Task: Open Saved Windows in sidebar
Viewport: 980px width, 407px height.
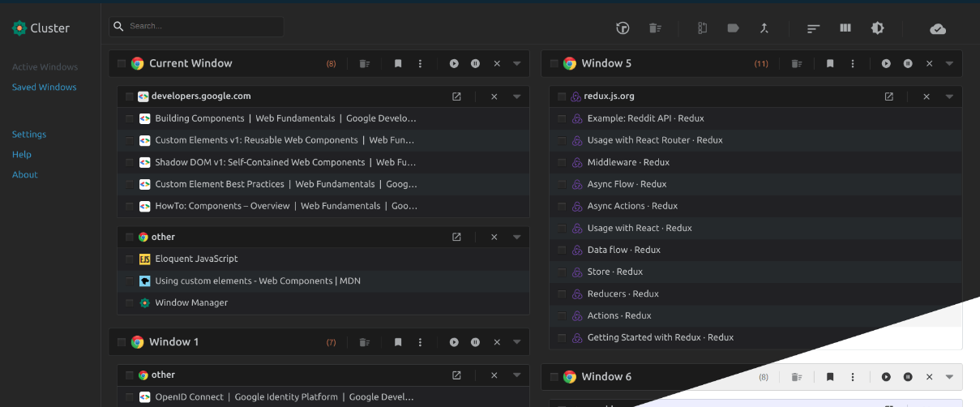Action: [45, 87]
